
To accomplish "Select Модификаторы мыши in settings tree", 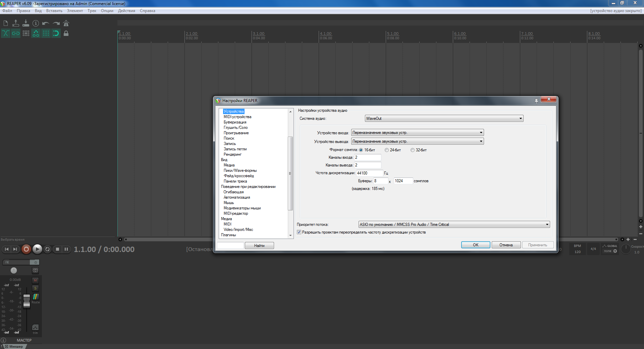I will point(242,208).
